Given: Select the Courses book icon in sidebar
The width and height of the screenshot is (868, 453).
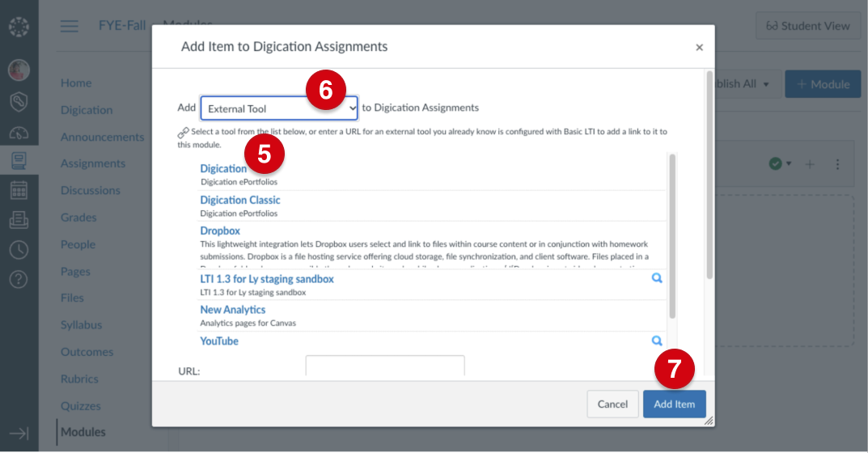Looking at the screenshot, I should pyautogui.click(x=19, y=161).
